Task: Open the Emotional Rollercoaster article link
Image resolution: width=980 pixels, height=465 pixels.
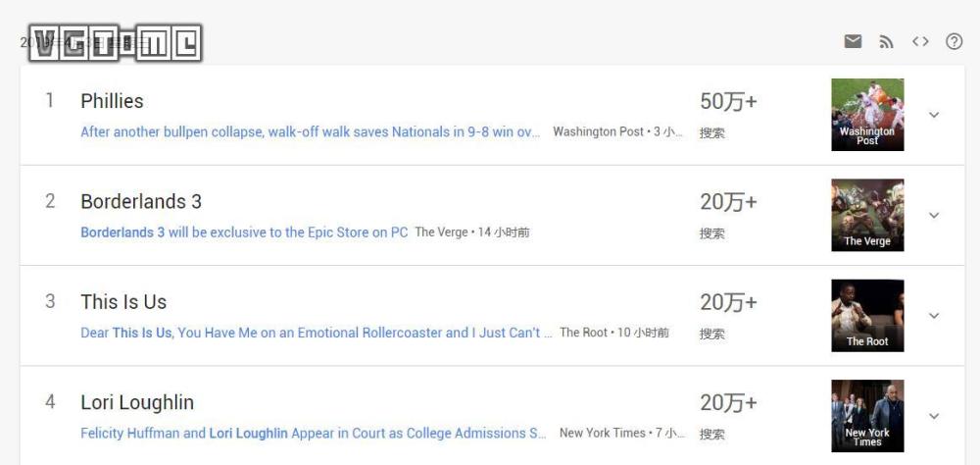Action: click(x=316, y=333)
